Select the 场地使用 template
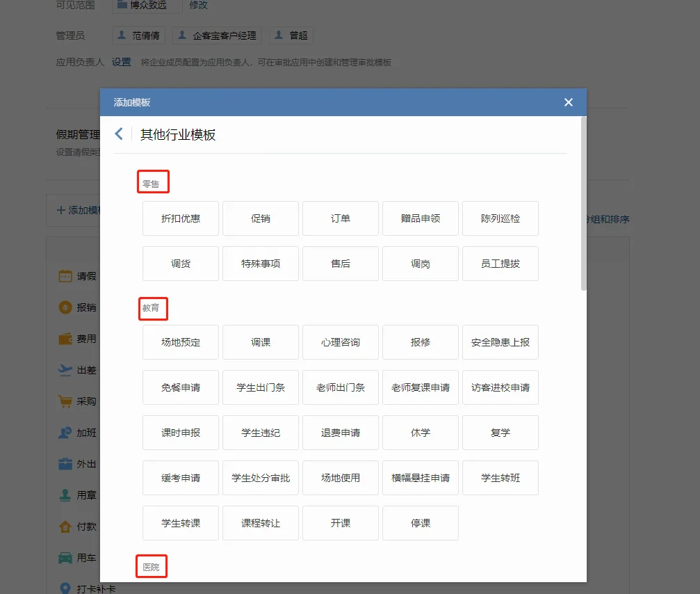700x594 pixels. pos(341,477)
